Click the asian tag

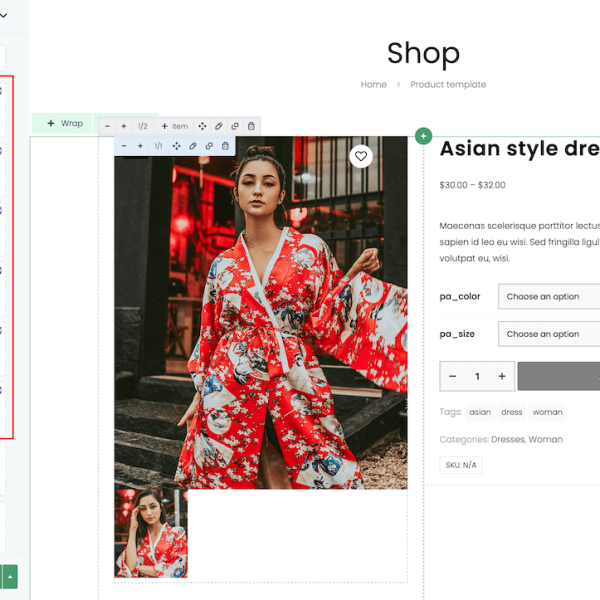click(x=480, y=412)
